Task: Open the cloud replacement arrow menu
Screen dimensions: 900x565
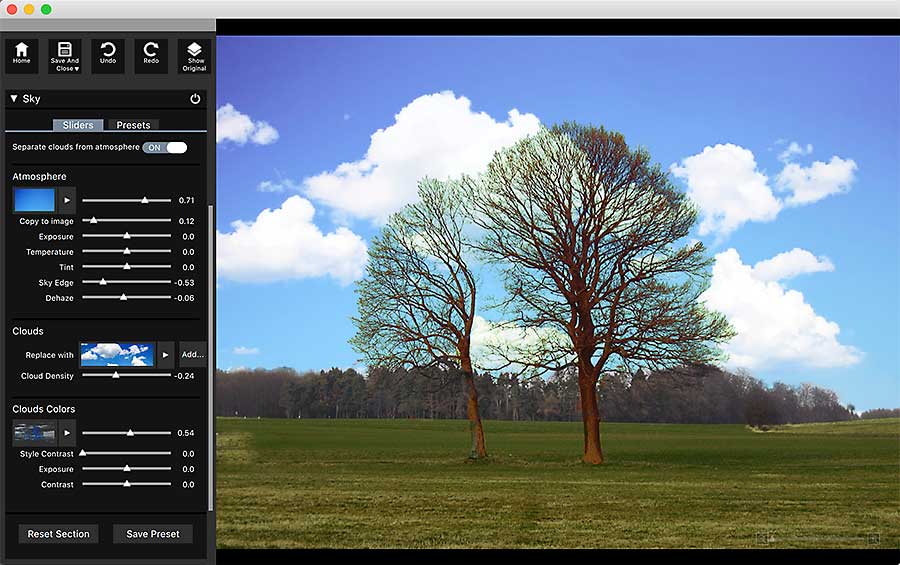Action: [x=165, y=354]
